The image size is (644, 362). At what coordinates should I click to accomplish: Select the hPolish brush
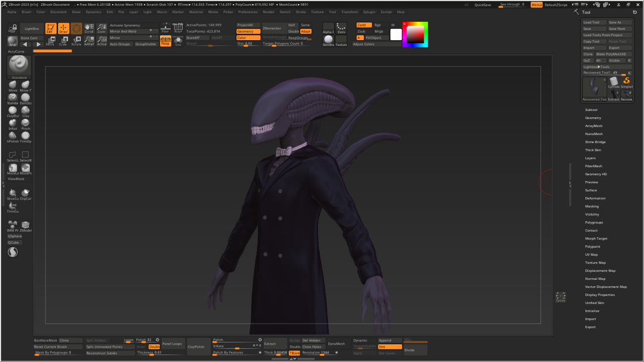13,137
